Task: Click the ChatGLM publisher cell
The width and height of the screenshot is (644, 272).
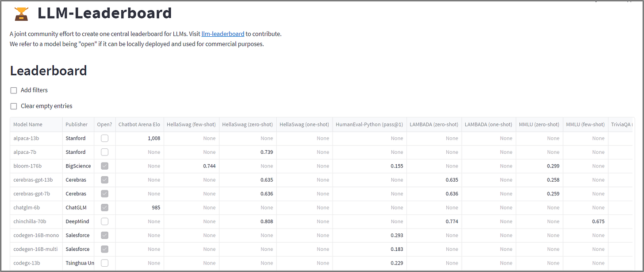Action: tap(78, 207)
